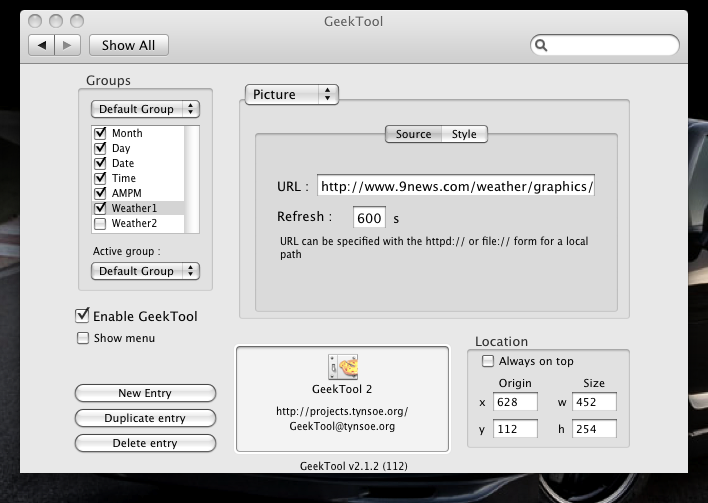The height and width of the screenshot is (503, 708).
Task: Click the Origin x field showing 628
Action: tap(515, 402)
